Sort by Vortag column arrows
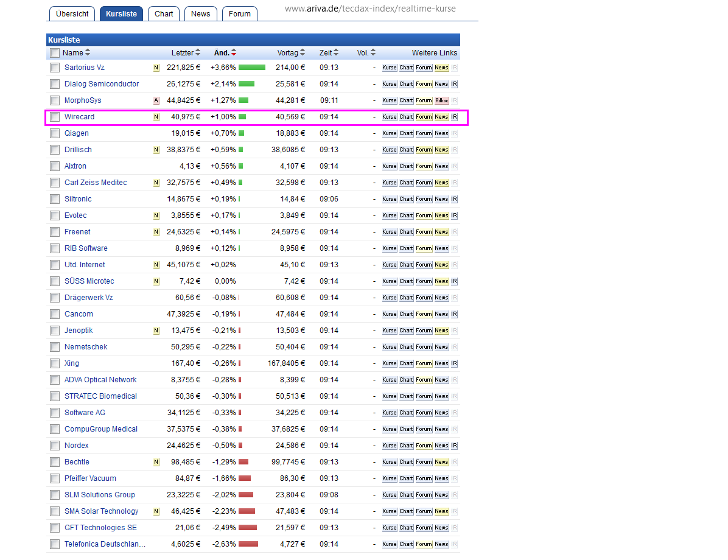The height and width of the screenshot is (560, 728). [x=303, y=53]
